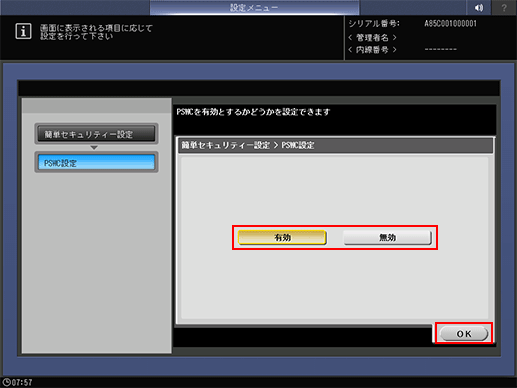The image size is (517, 388).
Task: Select PSWC設定 in left panel
Action: [x=96, y=163]
